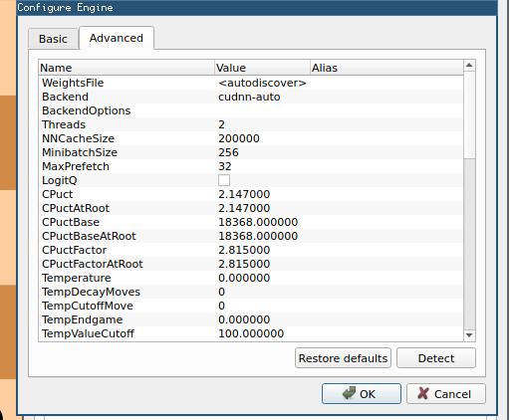Edit the WeightsFile autodiscover value

[x=262, y=83]
